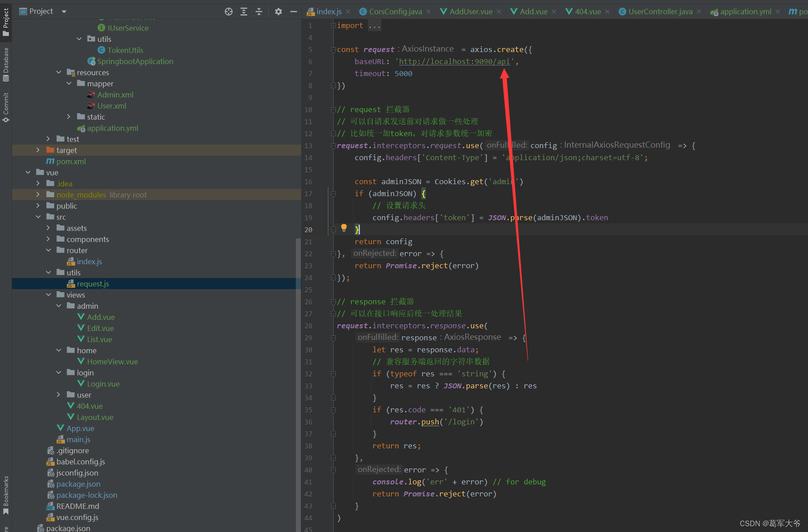
Task: Expand the public folder
Action: tap(38, 206)
